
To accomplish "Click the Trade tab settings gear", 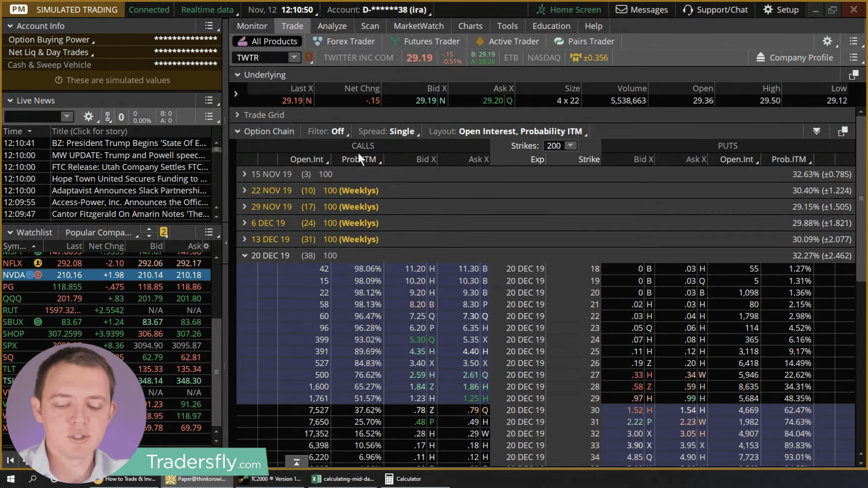I will pyautogui.click(x=827, y=41).
